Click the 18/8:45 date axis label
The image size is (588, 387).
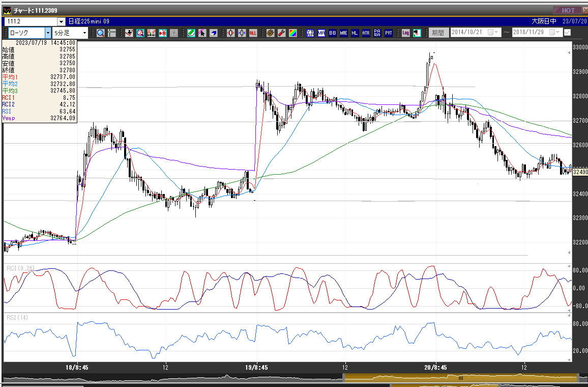[x=77, y=368]
